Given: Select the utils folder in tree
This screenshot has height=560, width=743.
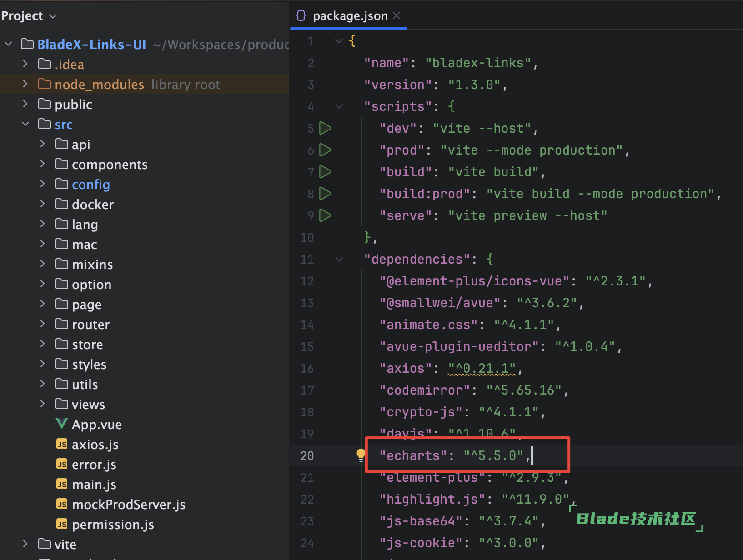Looking at the screenshot, I should click(85, 385).
